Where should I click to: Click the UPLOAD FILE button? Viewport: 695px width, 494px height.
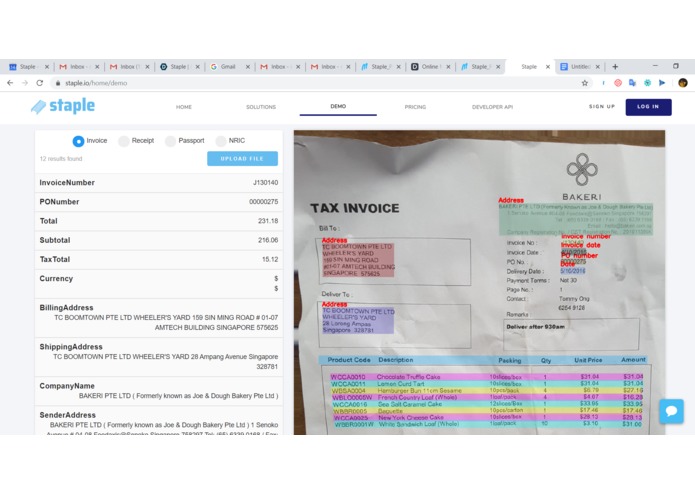click(x=242, y=159)
